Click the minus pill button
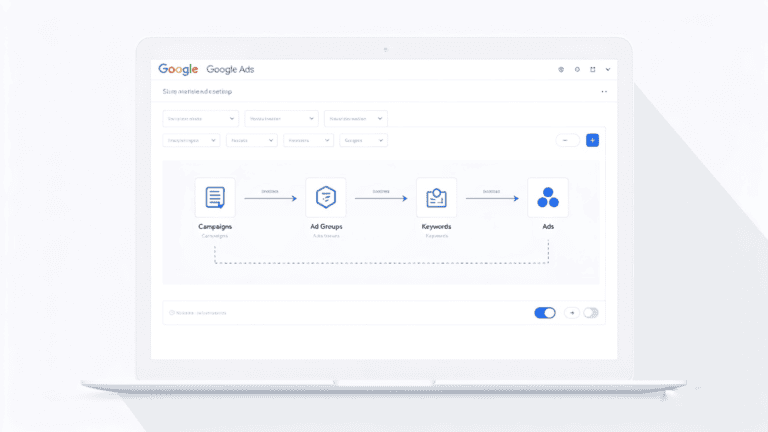This screenshot has height=432, width=768. tap(568, 141)
